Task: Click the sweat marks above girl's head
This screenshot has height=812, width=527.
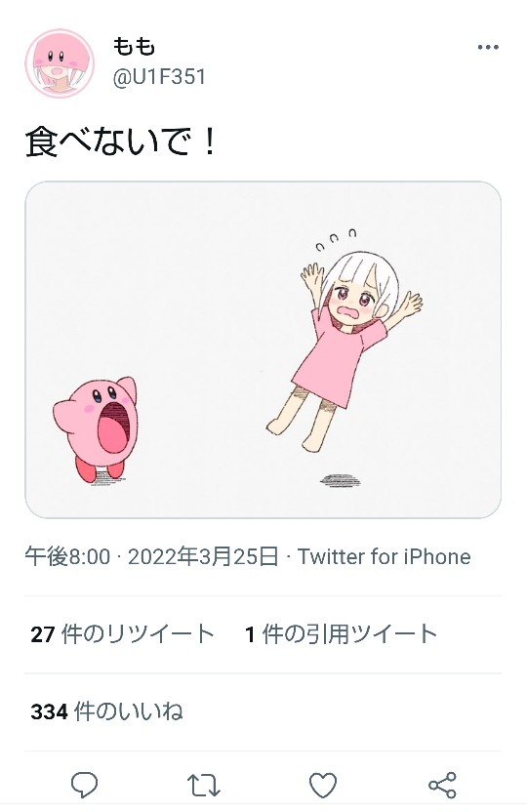Action: click(x=337, y=239)
